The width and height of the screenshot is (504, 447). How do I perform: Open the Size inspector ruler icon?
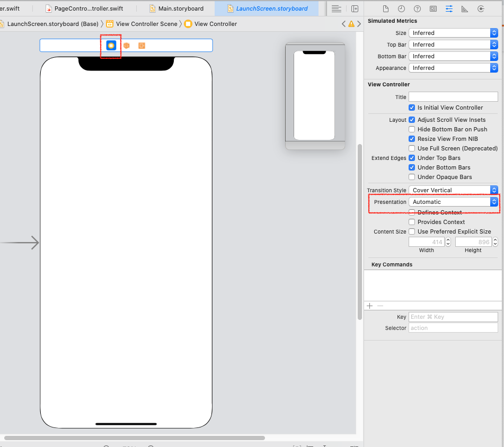point(465,9)
